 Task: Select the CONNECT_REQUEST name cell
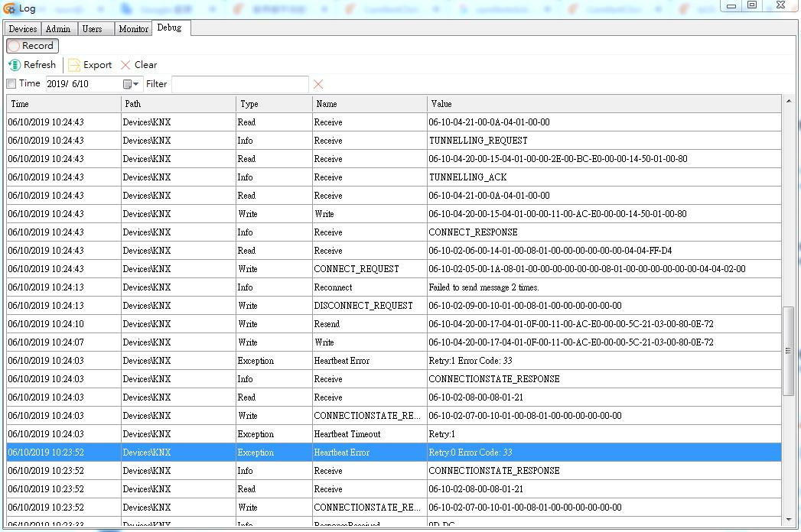click(x=370, y=269)
